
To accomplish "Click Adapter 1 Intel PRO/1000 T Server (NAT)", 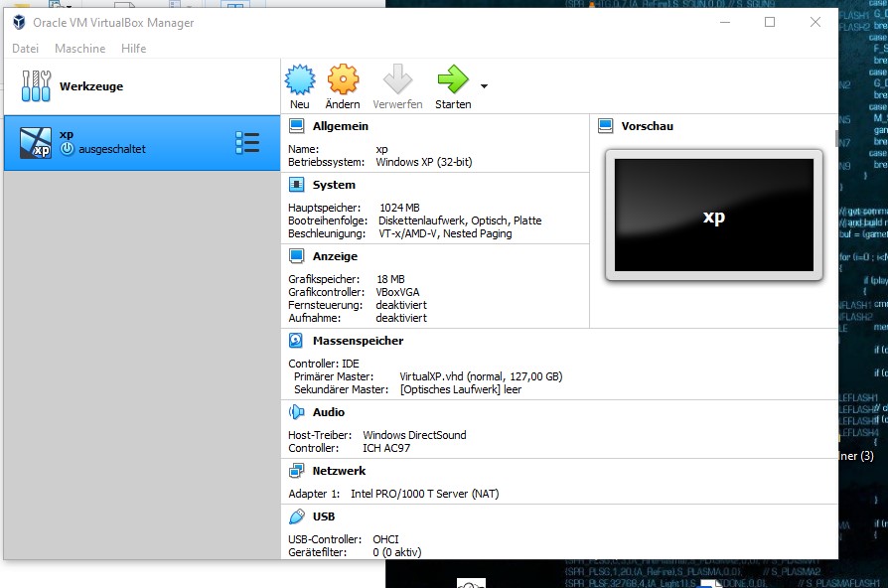I will [425, 494].
